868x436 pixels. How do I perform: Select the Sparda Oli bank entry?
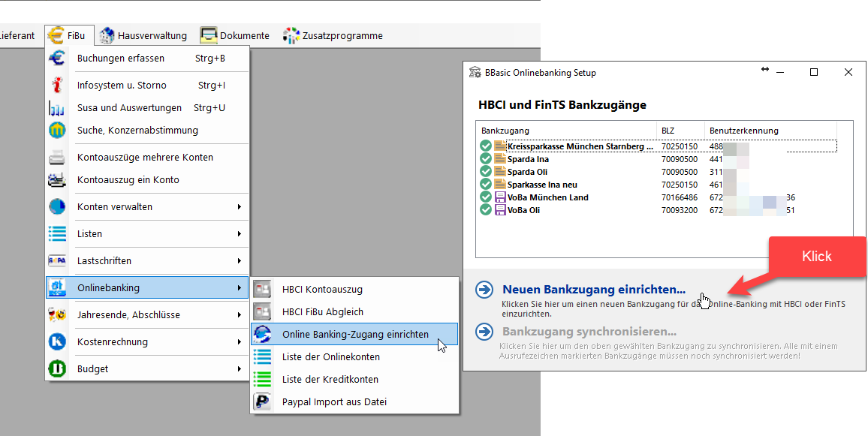tap(659, 172)
